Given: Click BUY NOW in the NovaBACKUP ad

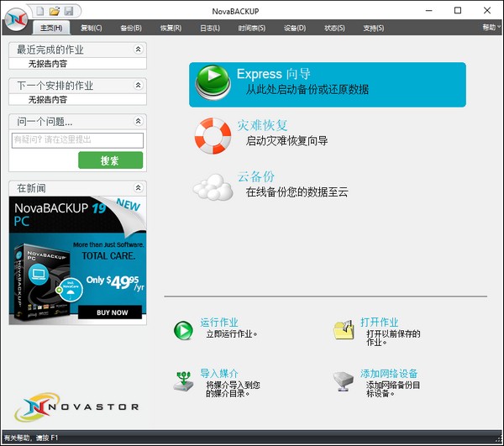Looking at the screenshot, I should point(113,312).
